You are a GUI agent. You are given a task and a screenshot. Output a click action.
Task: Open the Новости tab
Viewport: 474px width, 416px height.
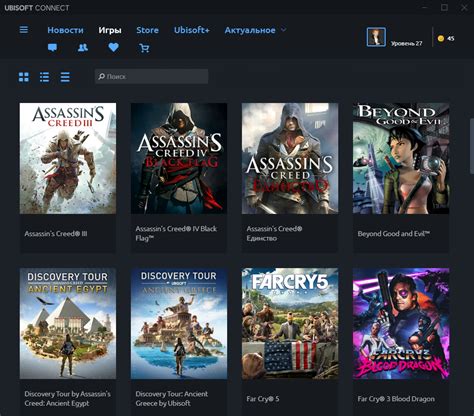coord(65,30)
